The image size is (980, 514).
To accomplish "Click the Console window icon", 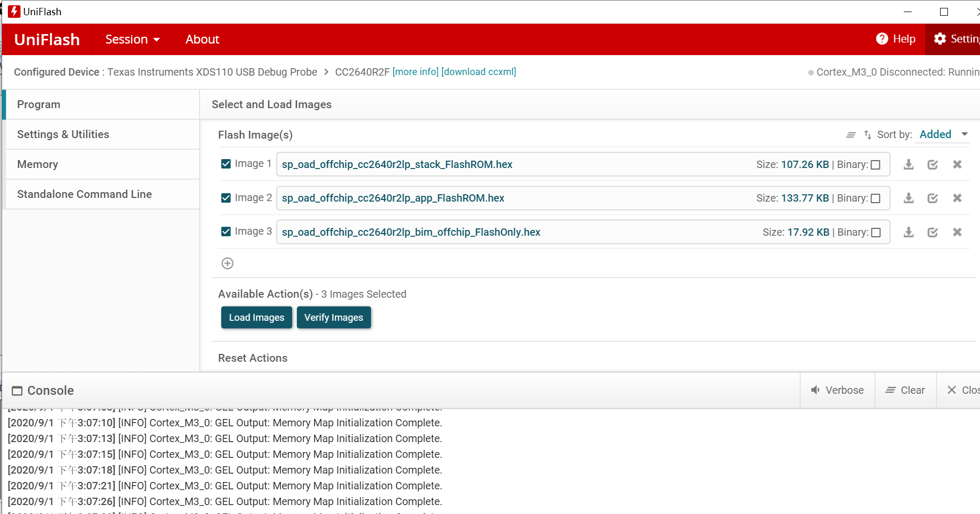I will 17,391.
